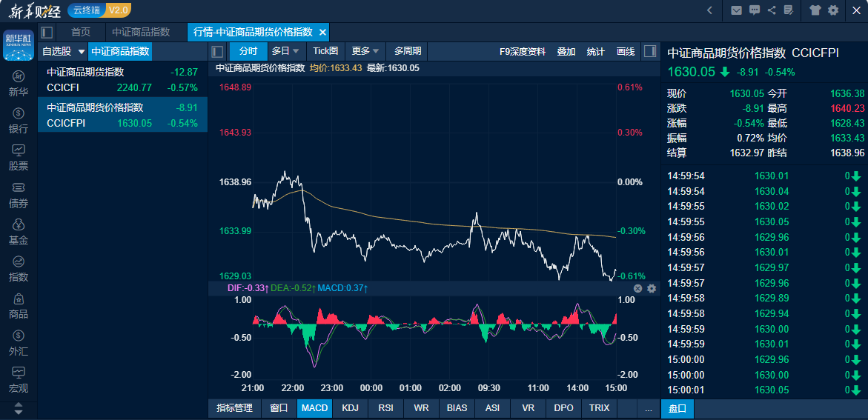Switch to the 首页 tab
This screenshot has width=868, height=420.
point(80,32)
